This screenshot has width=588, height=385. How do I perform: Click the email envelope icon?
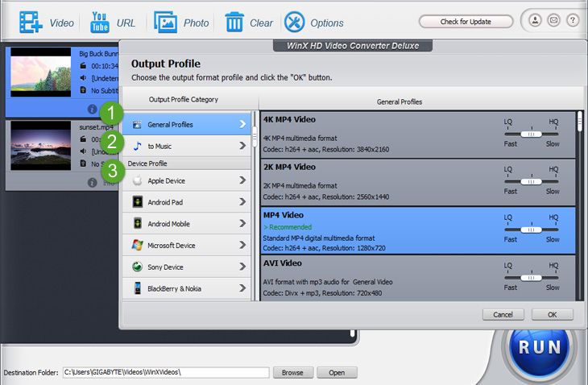(554, 21)
